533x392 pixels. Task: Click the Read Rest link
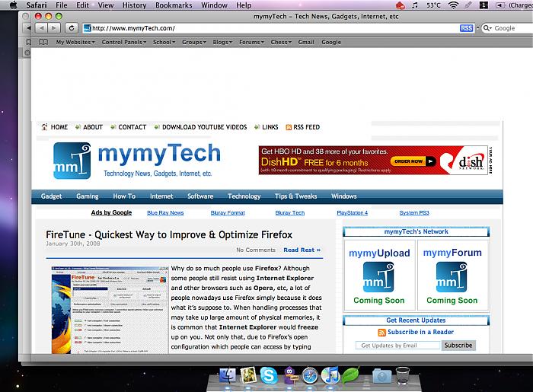tap(302, 250)
